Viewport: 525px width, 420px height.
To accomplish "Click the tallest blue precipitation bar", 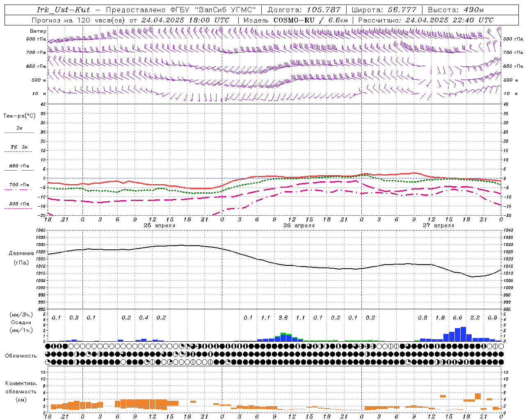I will pyautogui.click(x=463, y=334).
